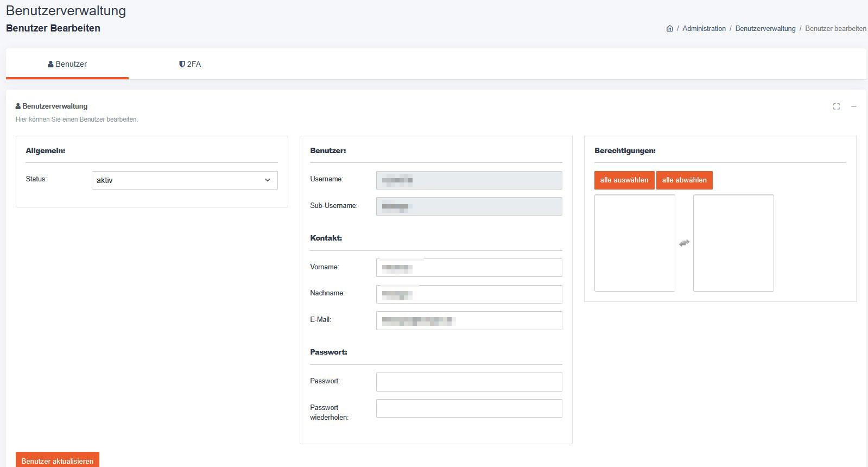Click the fullscreen panel icon

[x=836, y=106]
